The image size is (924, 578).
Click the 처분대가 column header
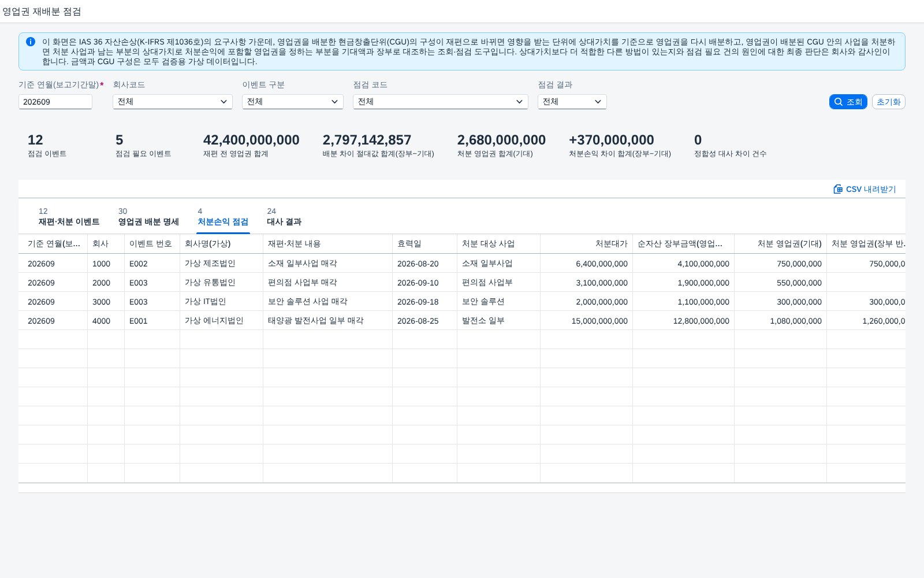tap(586, 244)
